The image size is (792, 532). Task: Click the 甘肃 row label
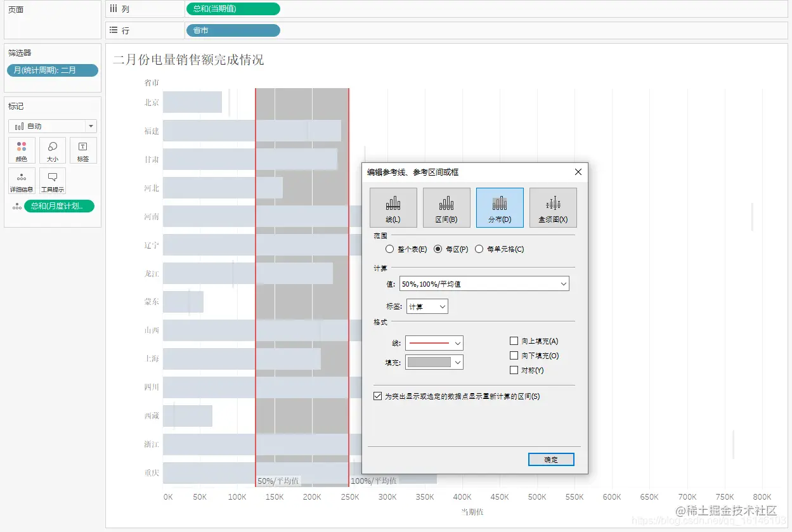tap(152, 160)
